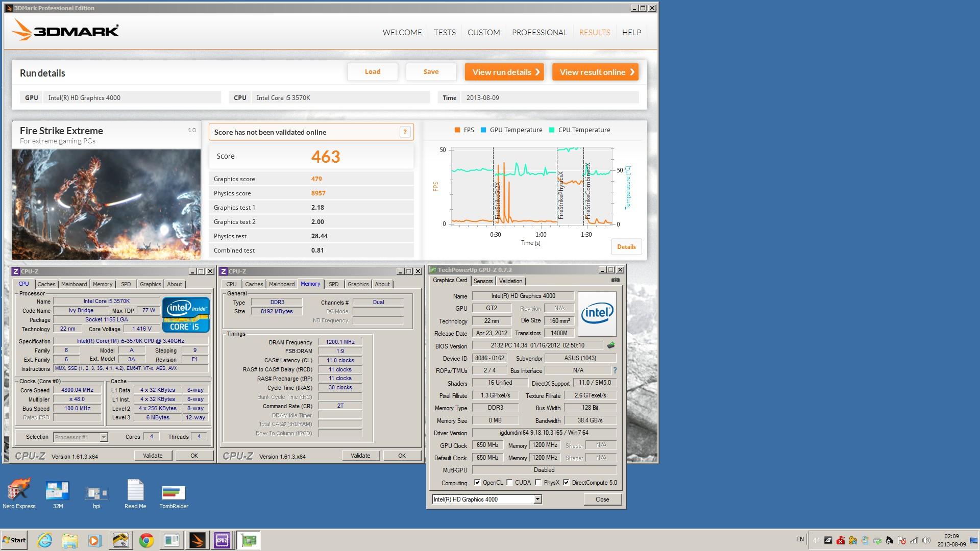Open the GPU selection dropdown in GPU-Z
The image size is (980, 551).
click(x=537, y=499)
